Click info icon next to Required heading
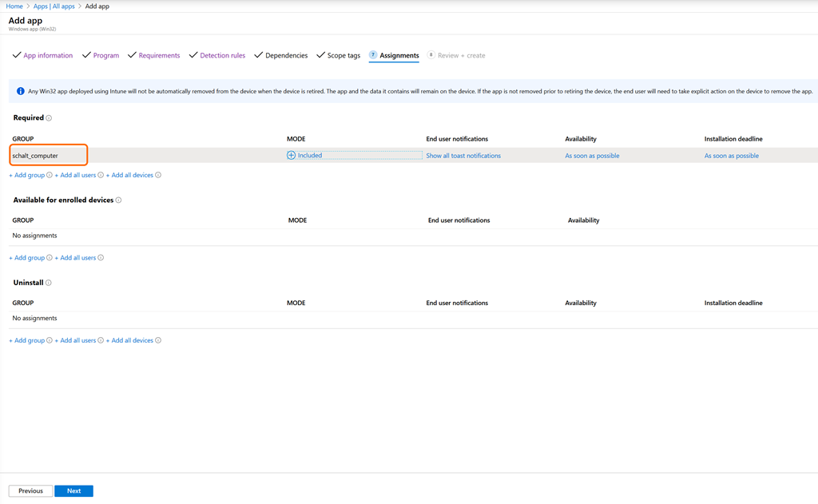This screenshot has height=504, width=818. click(x=49, y=118)
